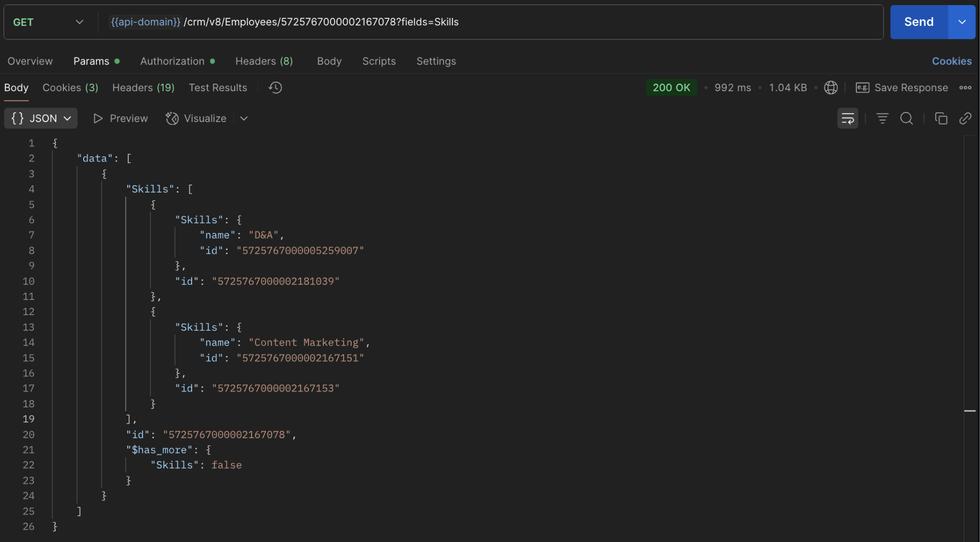
Task: Toggle word wrap in response viewer
Action: (847, 119)
